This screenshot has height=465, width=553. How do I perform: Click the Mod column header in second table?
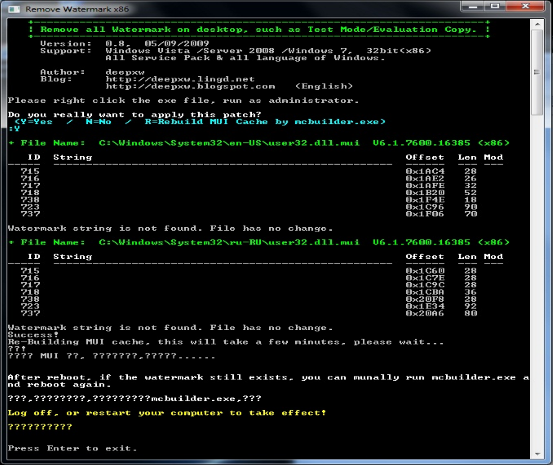(493, 256)
